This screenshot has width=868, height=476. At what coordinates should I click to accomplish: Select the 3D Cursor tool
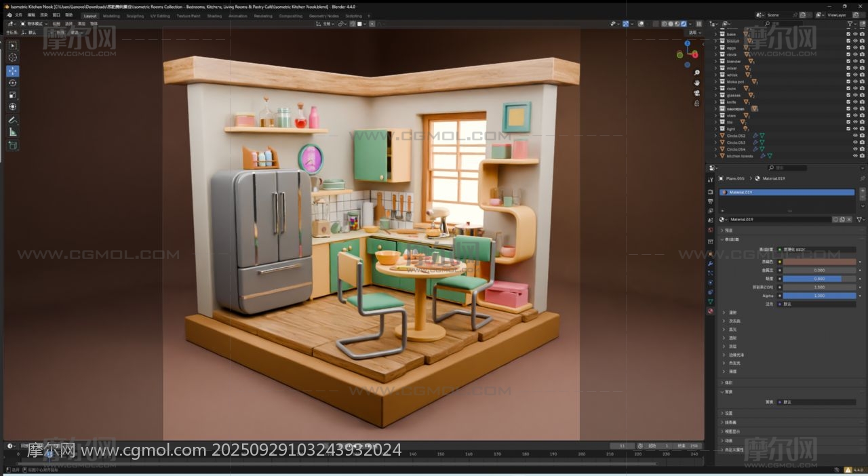(13, 58)
